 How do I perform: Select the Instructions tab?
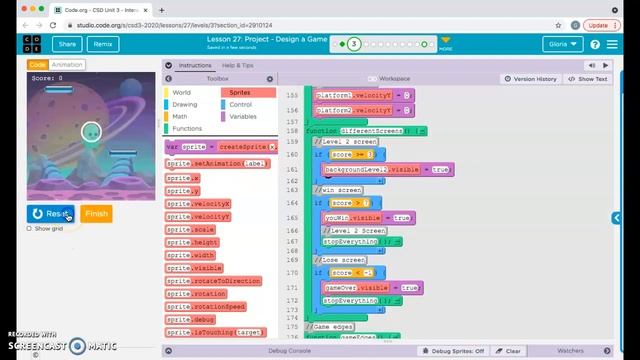pos(195,65)
